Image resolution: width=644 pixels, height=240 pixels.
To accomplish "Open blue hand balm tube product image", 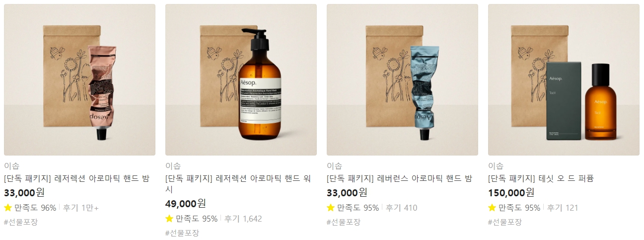I will coord(402,80).
